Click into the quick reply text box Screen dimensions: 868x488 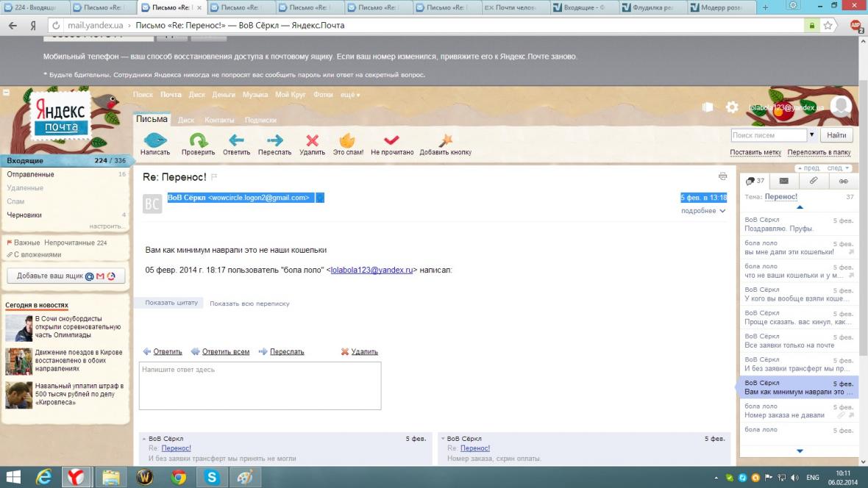tap(260, 385)
